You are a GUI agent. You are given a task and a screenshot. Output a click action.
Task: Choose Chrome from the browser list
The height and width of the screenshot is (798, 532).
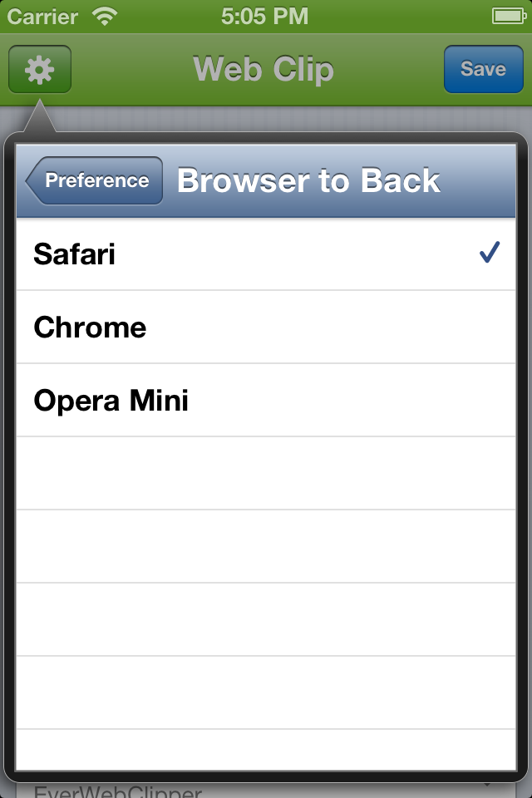tap(266, 328)
